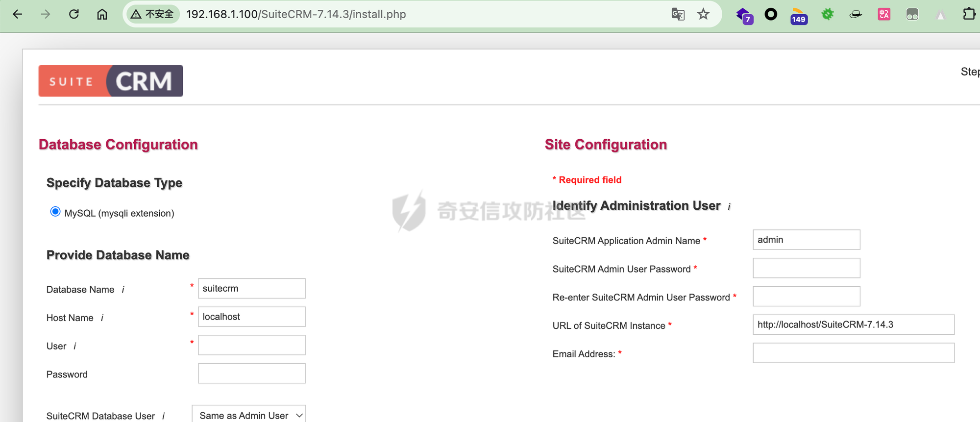Image resolution: width=980 pixels, height=422 pixels.
Task: Open extension with 149 badge
Action: (799, 16)
